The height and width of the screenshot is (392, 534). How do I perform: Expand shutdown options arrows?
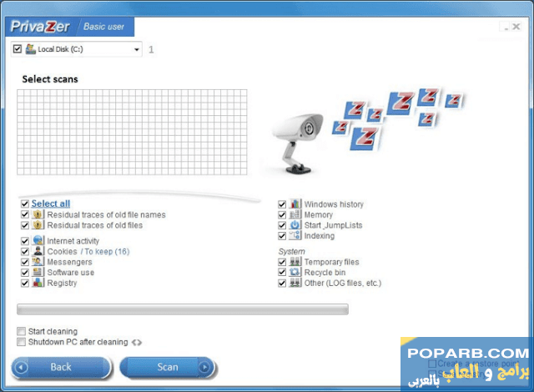click(x=137, y=343)
